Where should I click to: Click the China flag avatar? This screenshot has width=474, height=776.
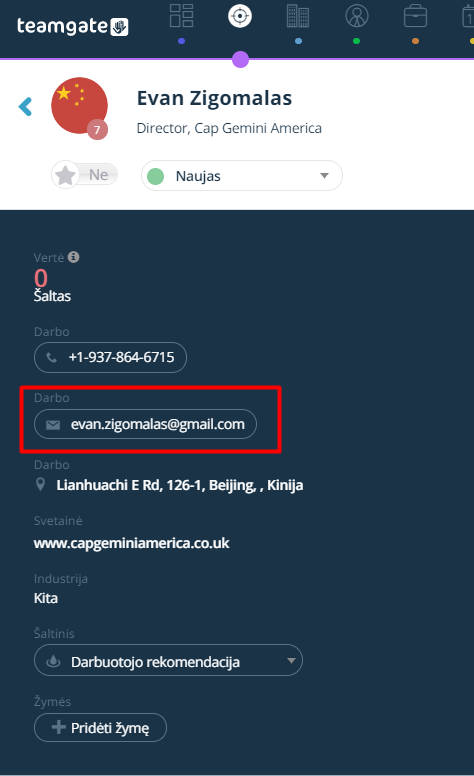click(x=79, y=105)
